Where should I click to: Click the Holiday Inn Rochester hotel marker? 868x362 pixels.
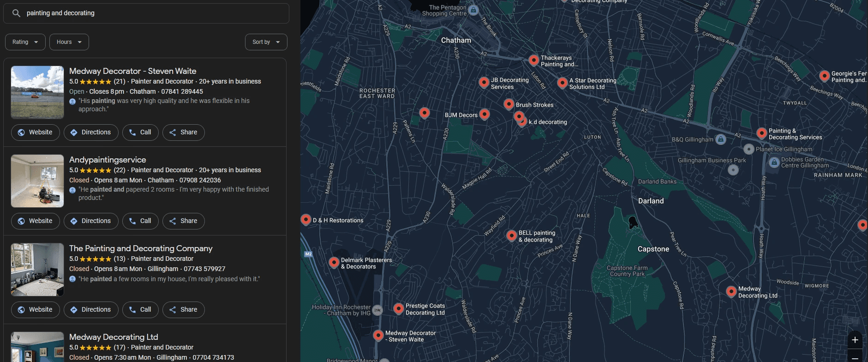tap(378, 310)
